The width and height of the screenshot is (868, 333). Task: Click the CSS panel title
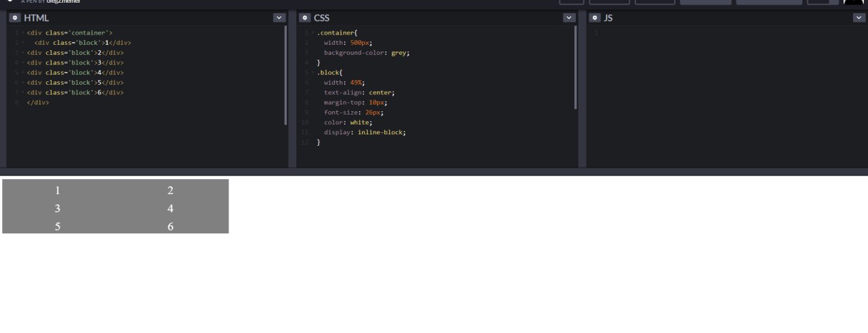tap(321, 18)
